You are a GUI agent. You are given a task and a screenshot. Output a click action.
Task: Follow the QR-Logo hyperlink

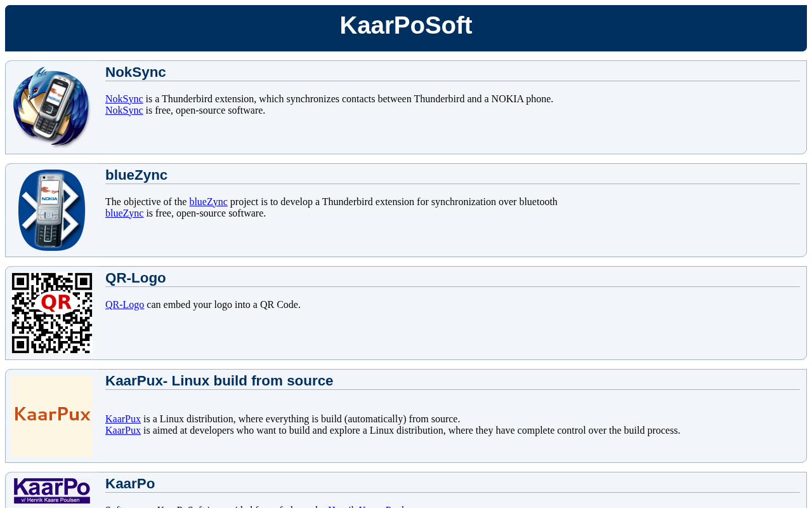click(x=125, y=305)
